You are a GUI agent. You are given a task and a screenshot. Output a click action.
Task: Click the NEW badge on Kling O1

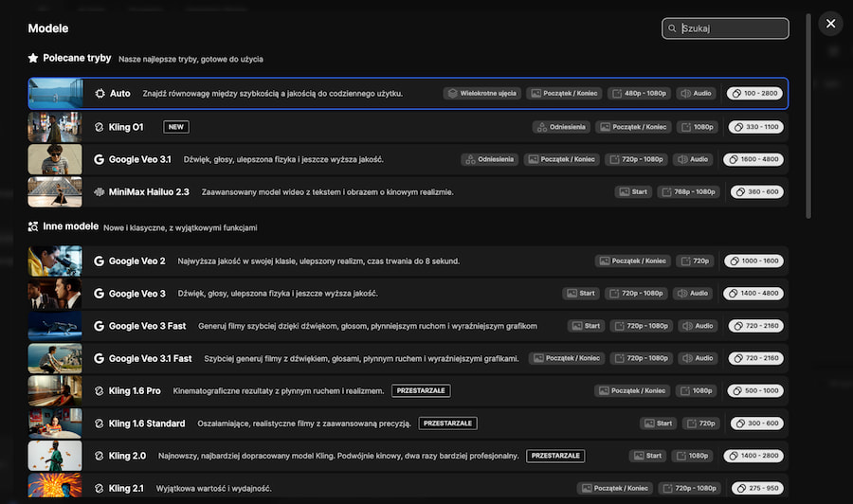click(176, 127)
